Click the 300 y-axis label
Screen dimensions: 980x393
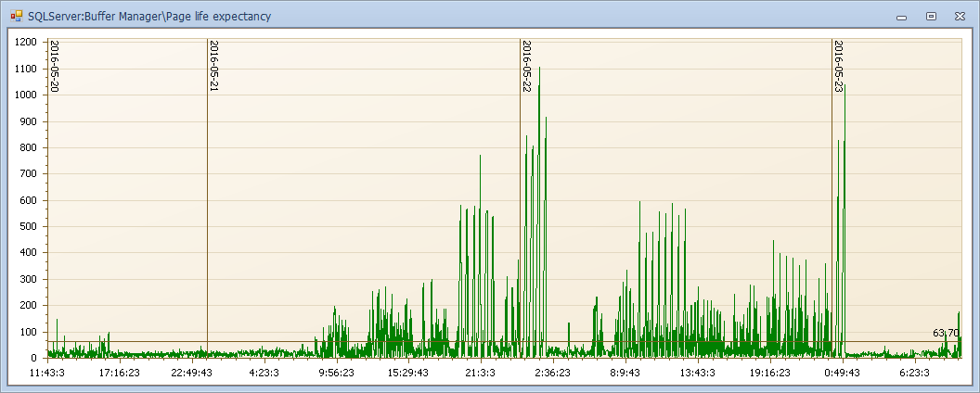pos(30,280)
